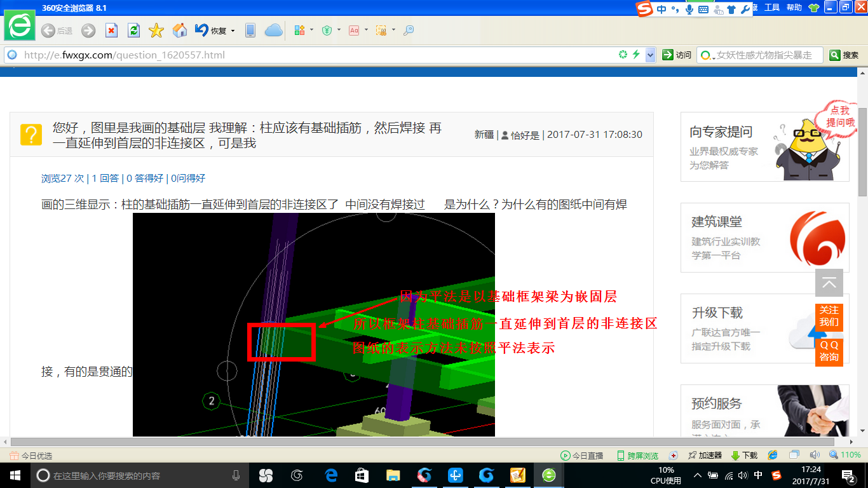This screenshot has width=868, height=488.
Task: Click the green shield online-banking icon
Action: (327, 30)
